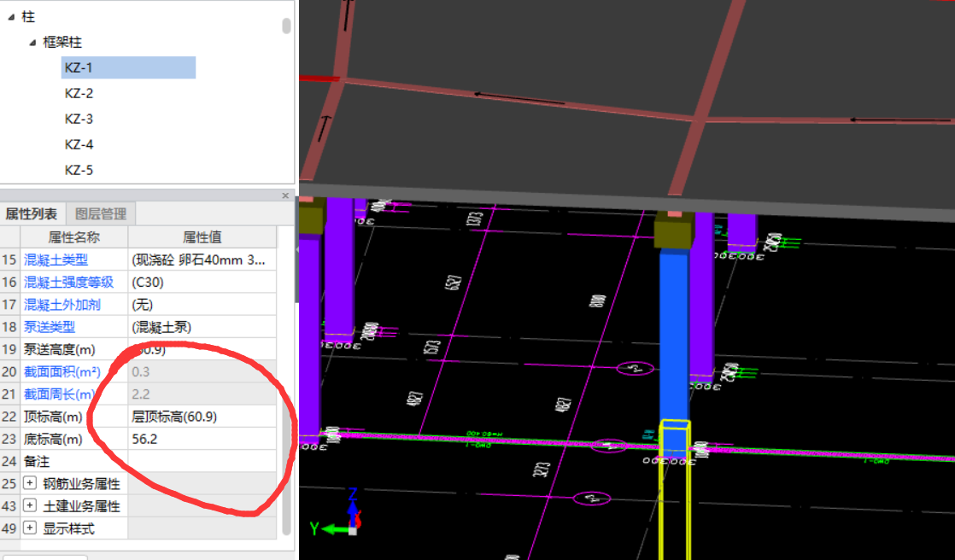
Task: Click the empty 备注 value cell
Action: (x=202, y=461)
